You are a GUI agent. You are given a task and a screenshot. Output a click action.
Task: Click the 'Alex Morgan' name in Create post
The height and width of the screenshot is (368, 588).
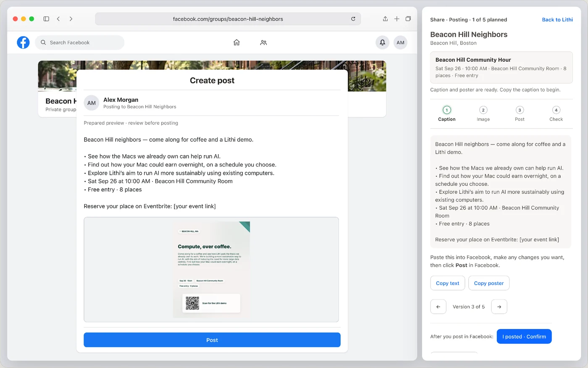click(x=121, y=100)
